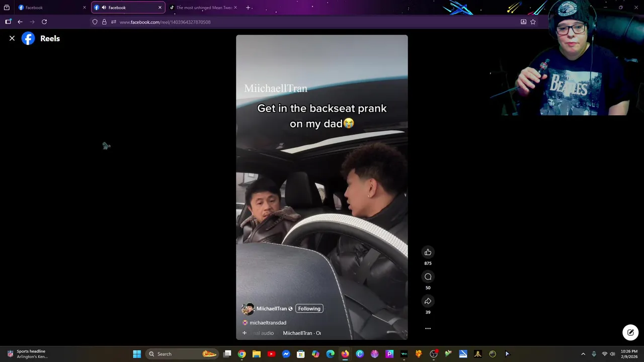Screen dimensions: 644x362
Task: Open volume speaker tray icon
Action: click(x=612, y=354)
